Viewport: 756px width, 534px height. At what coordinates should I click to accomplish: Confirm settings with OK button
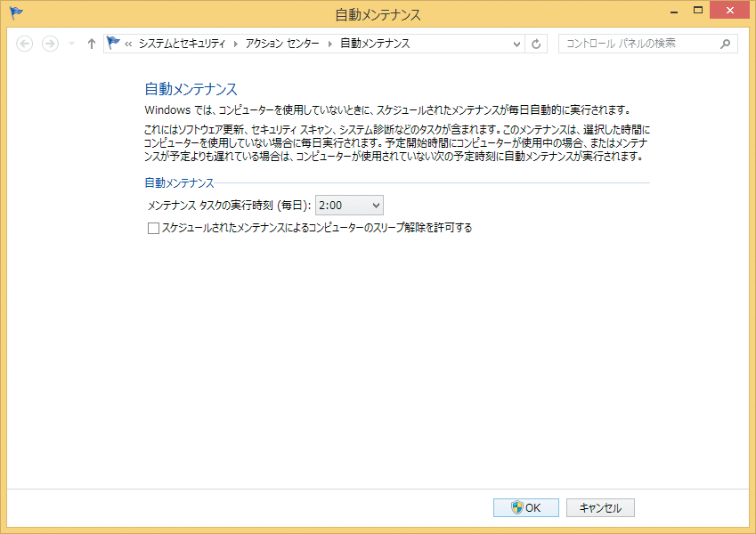(x=526, y=507)
